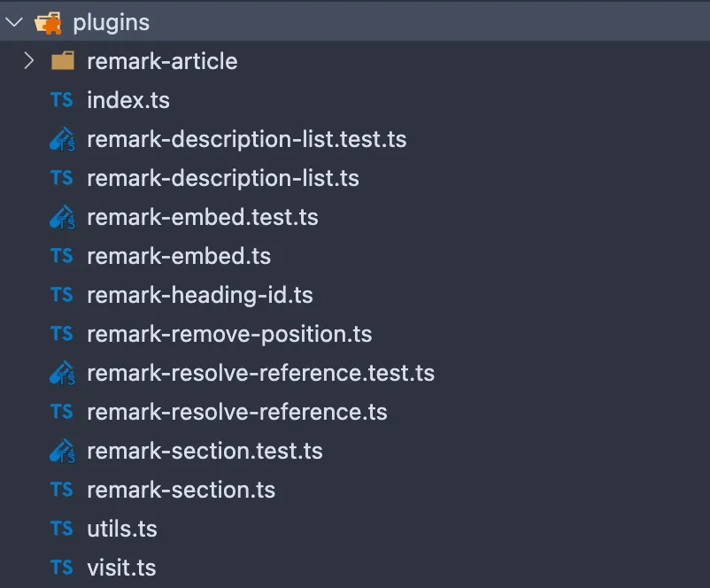Click the TS icon beside index.ts
Screen dimensions: 710x588
61,100
